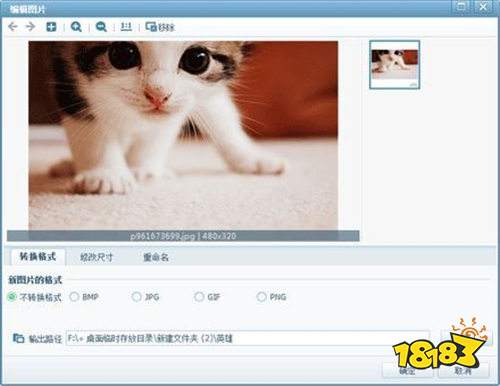Go to the previous image arrow
Image resolution: width=500 pixels, height=386 pixels.
13,26
